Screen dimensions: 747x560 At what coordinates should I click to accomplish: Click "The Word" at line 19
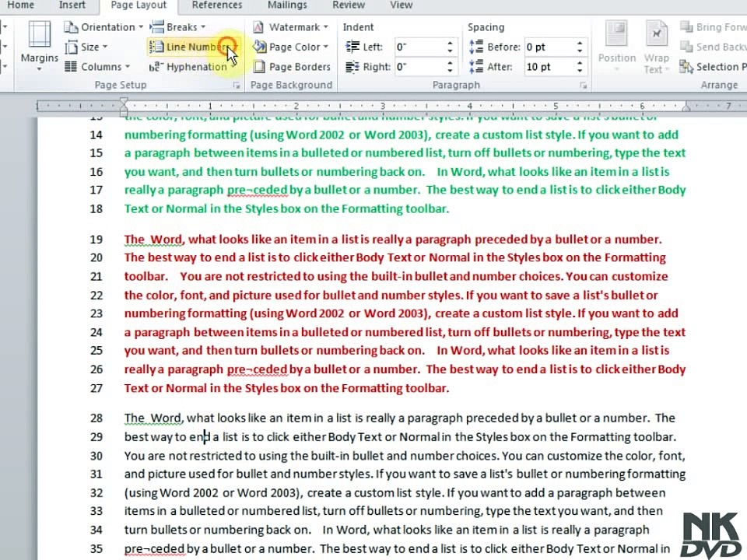(x=153, y=240)
